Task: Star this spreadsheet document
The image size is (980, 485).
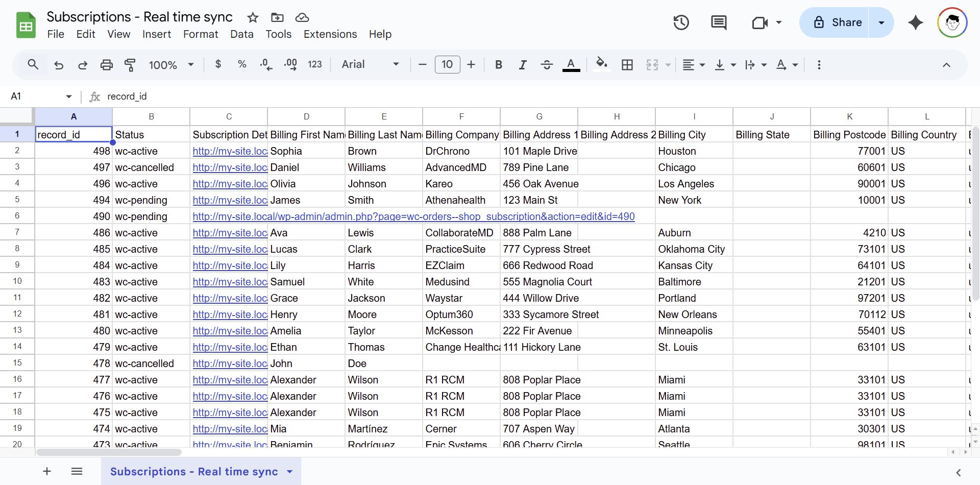Action: click(253, 18)
